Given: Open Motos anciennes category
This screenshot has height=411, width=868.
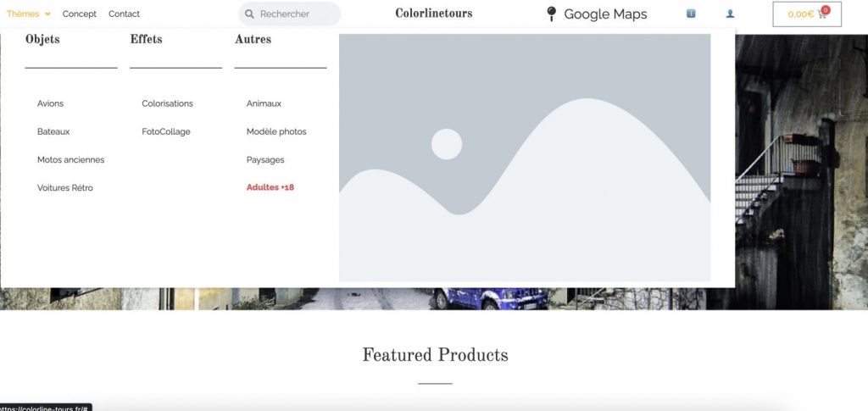Looking at the screenshot, I should tap(70, 159).
